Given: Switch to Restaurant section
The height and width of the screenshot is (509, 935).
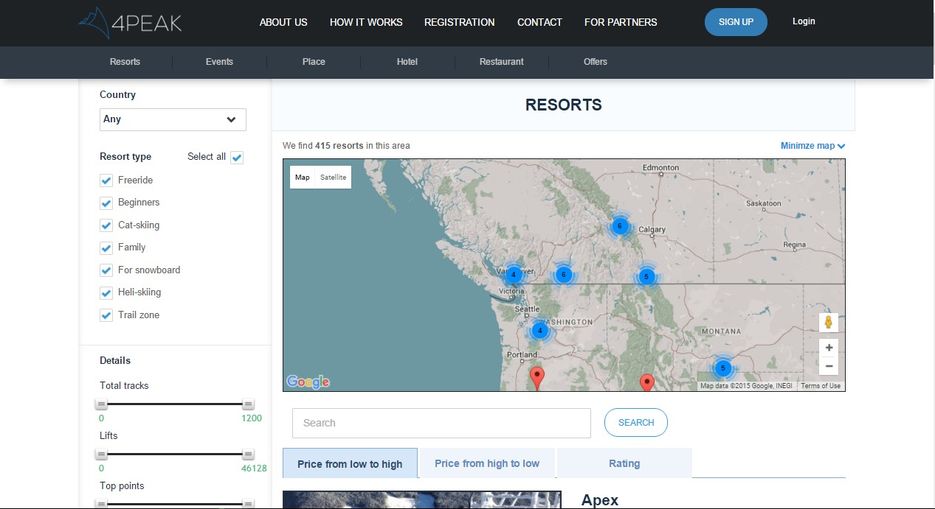Looking at the screenshot, I should tap(501, 61).
